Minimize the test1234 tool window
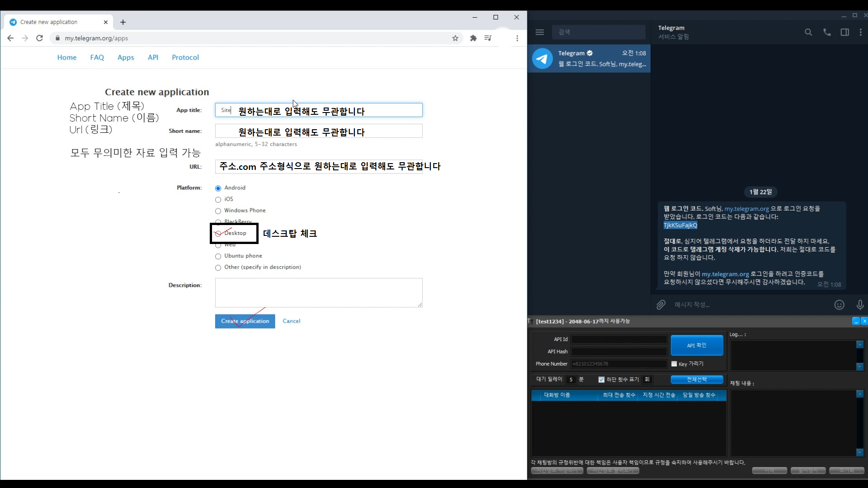Viewport: 868px width, 488px height. point(856,321)
